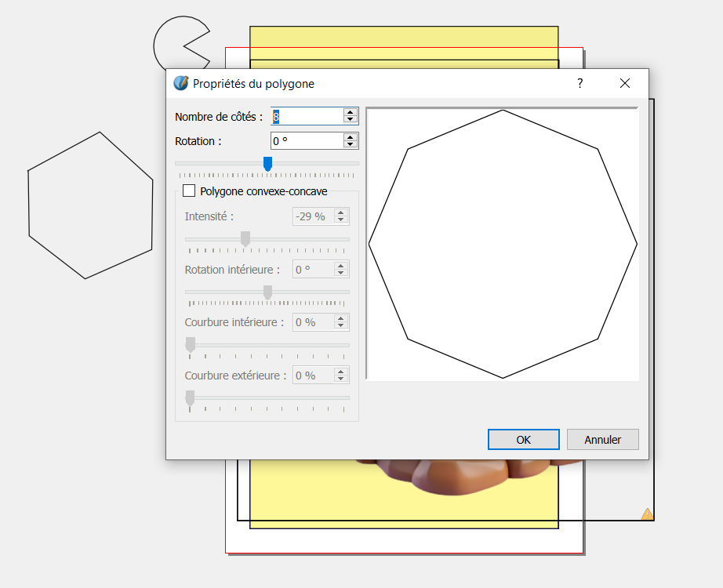Decrease Intensité with down arrow
Viewport: 723px width, 588px height.
tap(341, 220)
